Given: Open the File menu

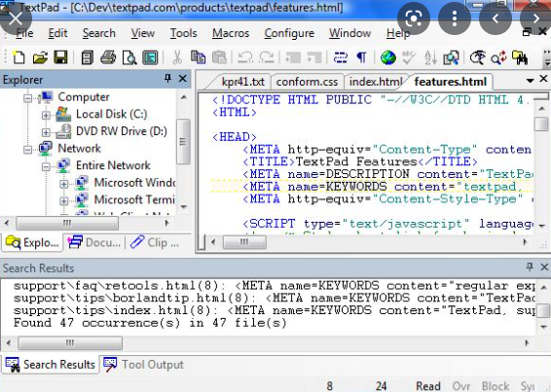Looking at the screenshot, I should coord(24,33).
